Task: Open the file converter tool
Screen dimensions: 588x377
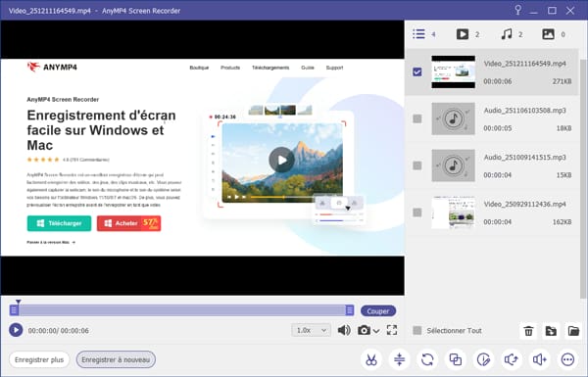Action: pyautogui.click(x=427, y=359)
